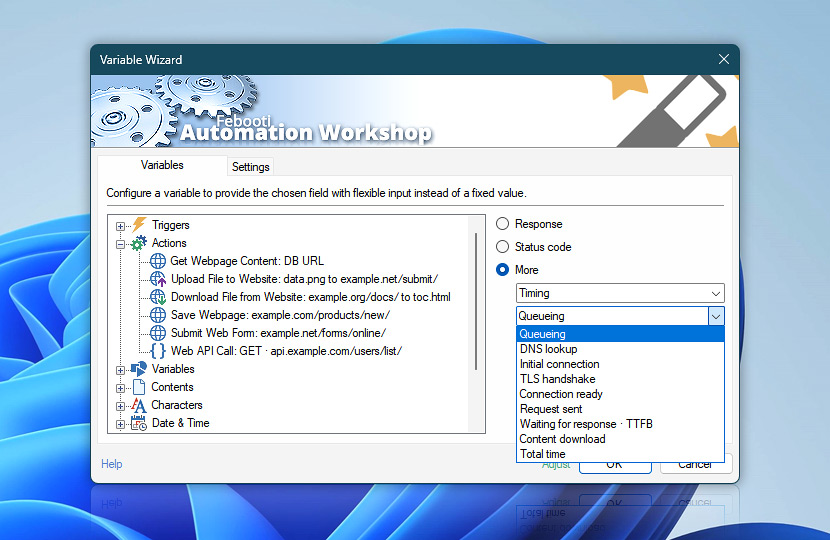Image resolution: width=830 pixels, height=540 pixels.
Task: Click the Triggers lightning bolt icon
Action: point(139,224)
